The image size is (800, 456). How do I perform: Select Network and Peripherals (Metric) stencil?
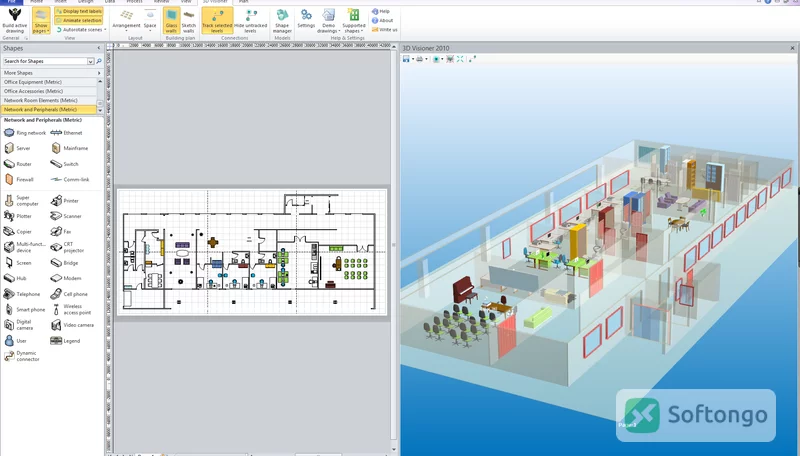[49, 110]
